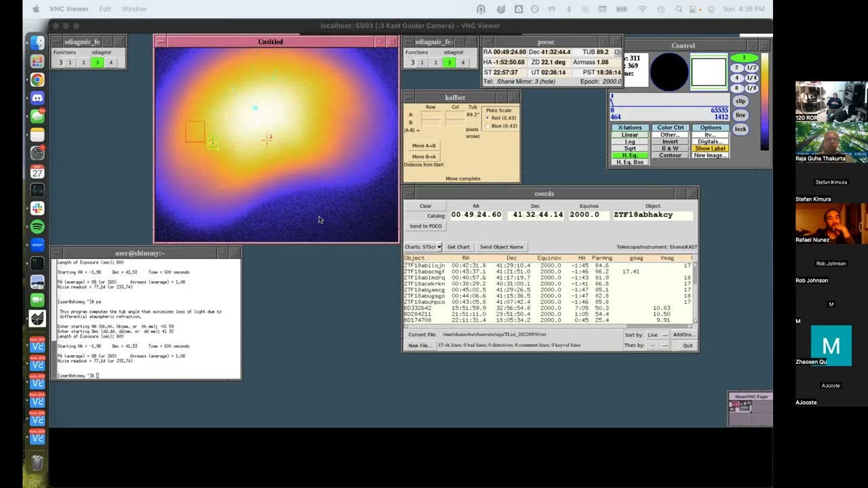Click the Time Machine menu bar icon
This screenshot has width=868, height=488.
click(660, 9)
